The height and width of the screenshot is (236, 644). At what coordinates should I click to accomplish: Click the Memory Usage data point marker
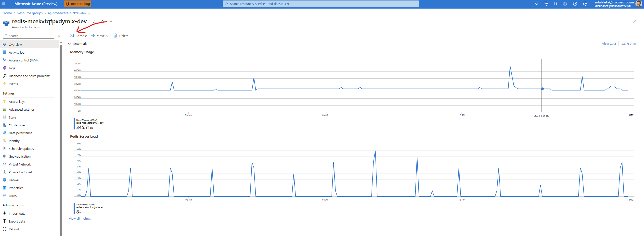coord(542,89)
